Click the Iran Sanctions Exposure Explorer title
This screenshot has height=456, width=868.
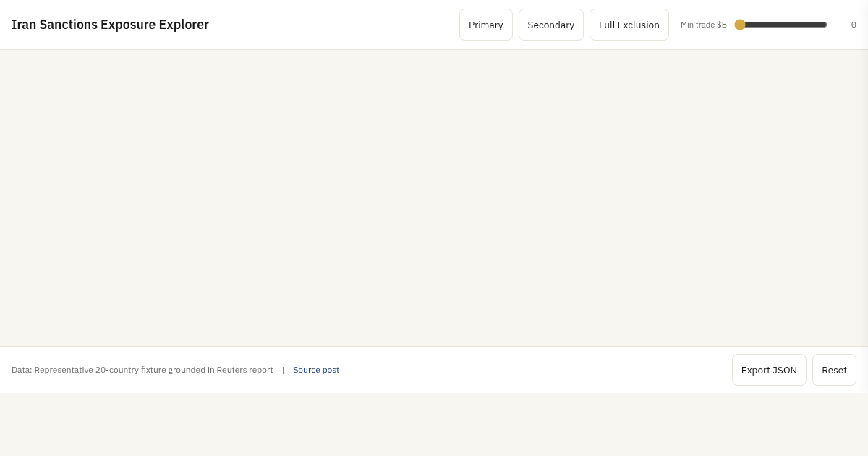tap(110, 25)
